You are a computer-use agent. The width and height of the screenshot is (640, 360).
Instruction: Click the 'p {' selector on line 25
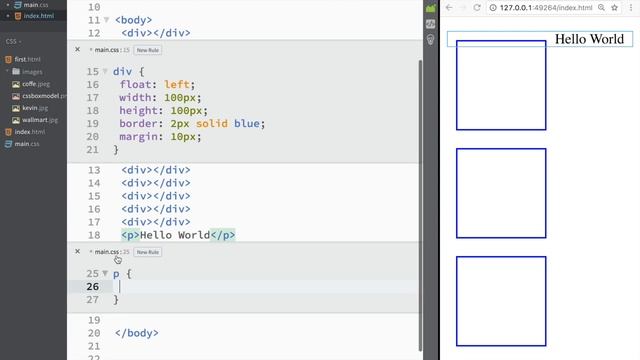click(x=122, y=274)
